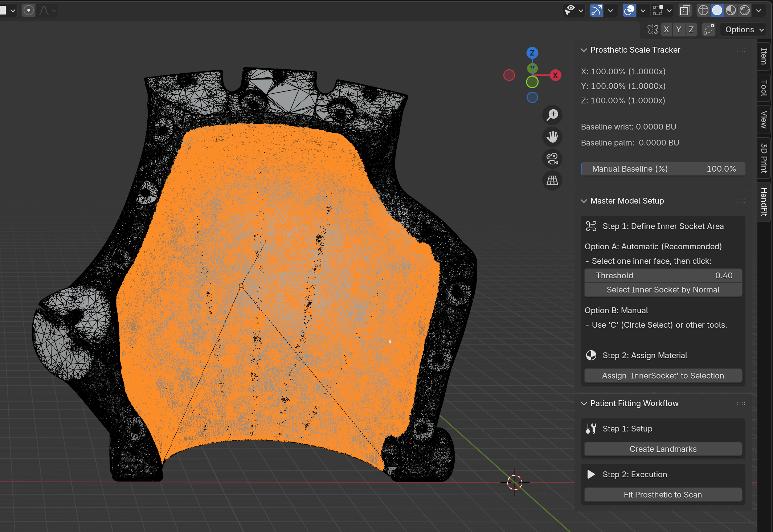Click the Manual Baseline percent slider

pos(663,169)
